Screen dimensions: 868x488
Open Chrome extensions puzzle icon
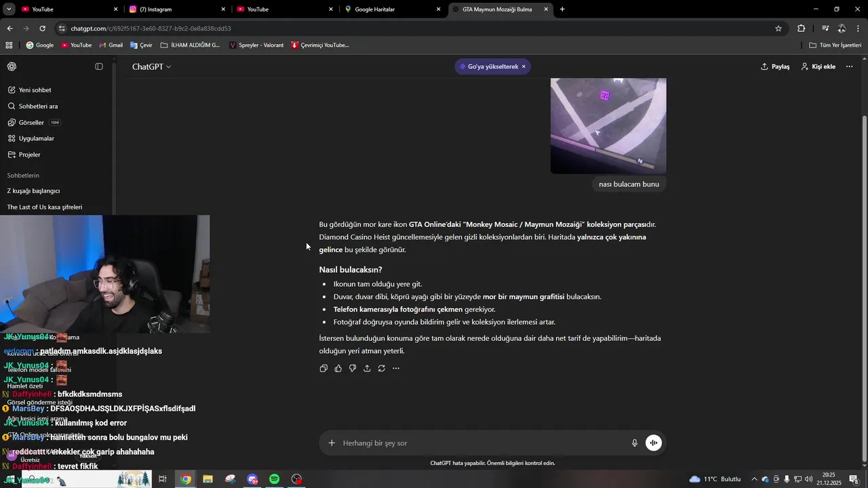(801, 28)
